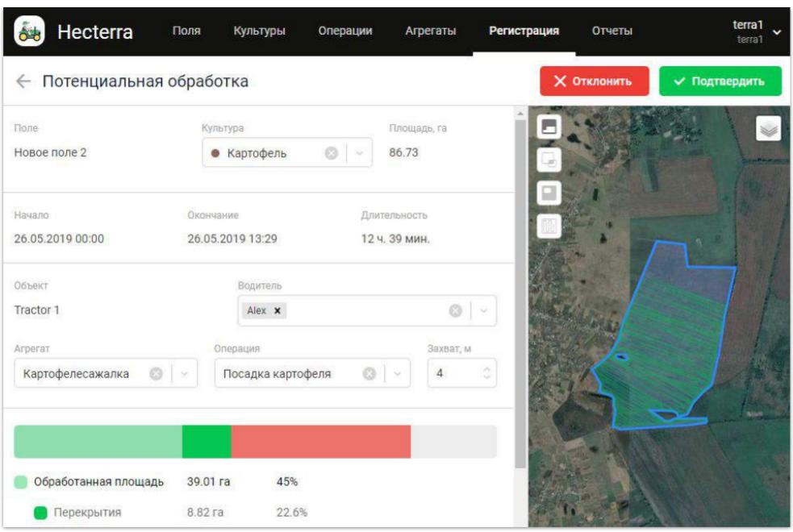Clear the Картофель crop selection
The image size is (793, 532).
coord(332,152)
